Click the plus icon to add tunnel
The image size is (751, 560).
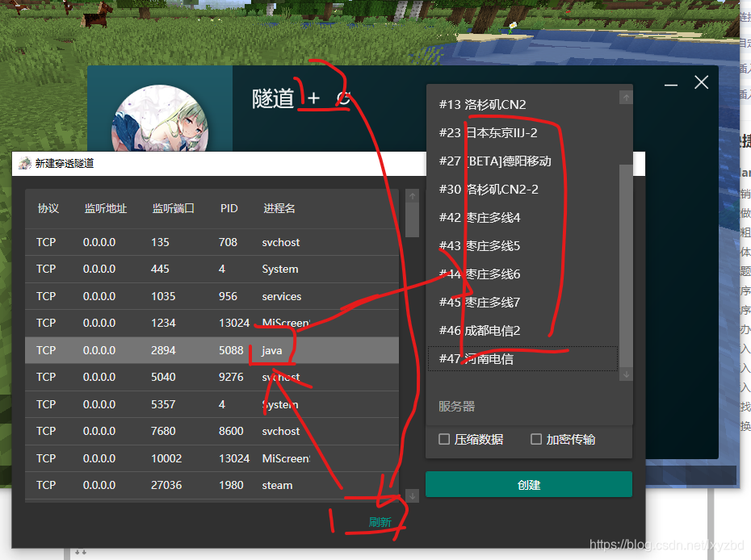[x=313, y=98]
